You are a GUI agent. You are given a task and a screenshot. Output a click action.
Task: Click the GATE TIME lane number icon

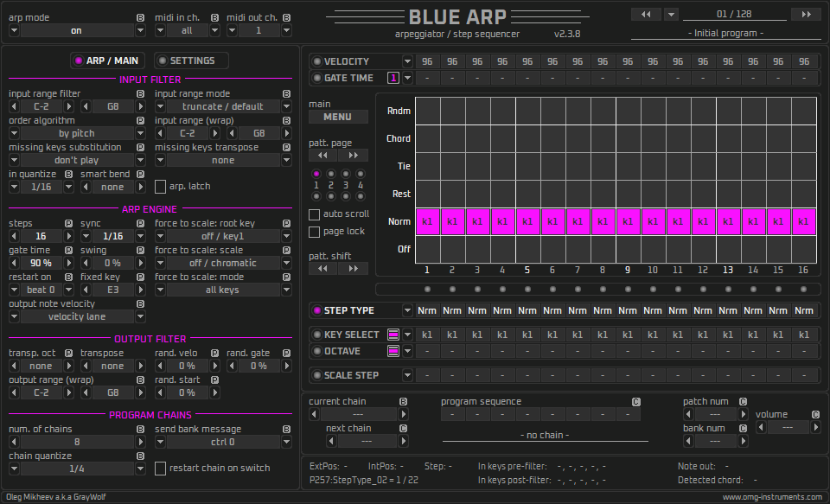393,78
